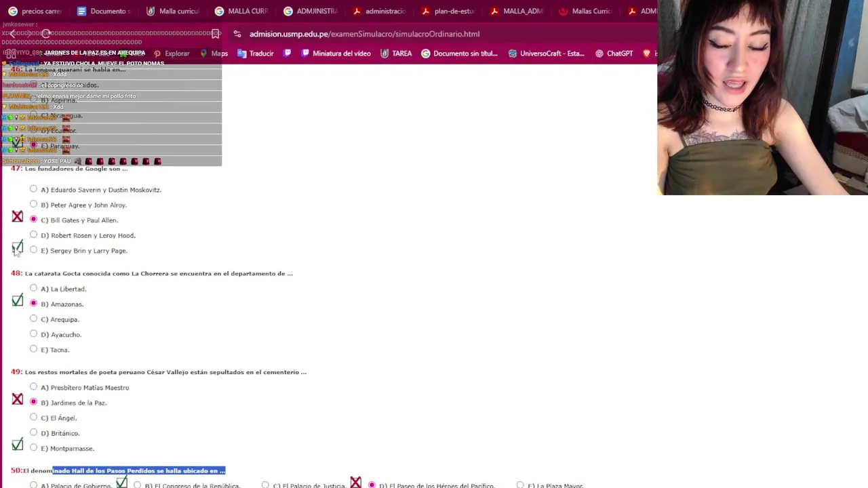Open the Pinterest Explorar bookmark
868x488 pixels.
pyautogui.click(x=172, y=54)
